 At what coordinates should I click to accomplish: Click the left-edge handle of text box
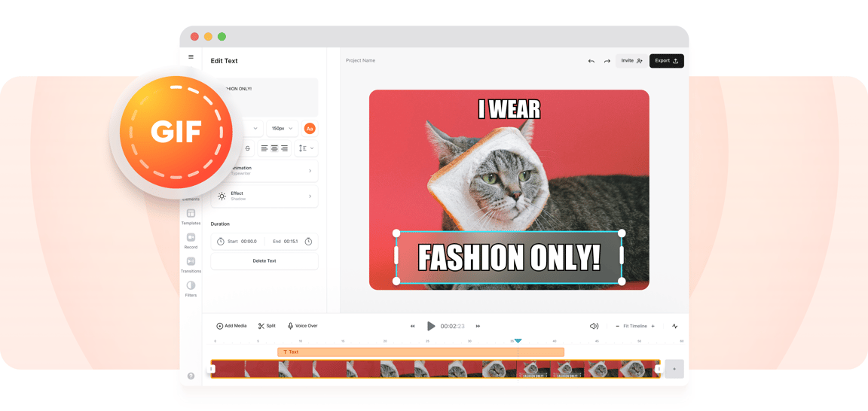(396, 256)
